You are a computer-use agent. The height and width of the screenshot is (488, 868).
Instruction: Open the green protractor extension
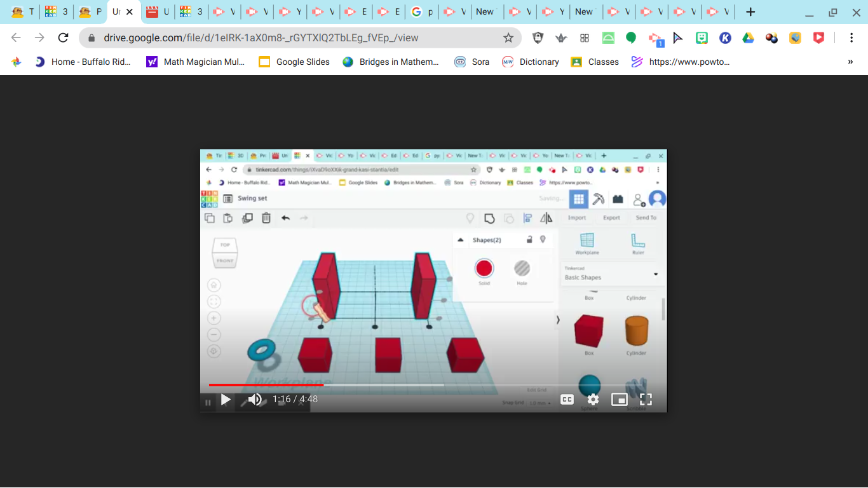608,37
